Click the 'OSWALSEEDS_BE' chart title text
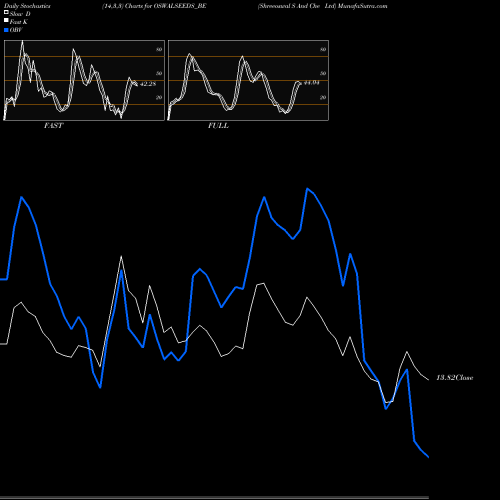Screen dimensions: 500x500 (180, 6)
